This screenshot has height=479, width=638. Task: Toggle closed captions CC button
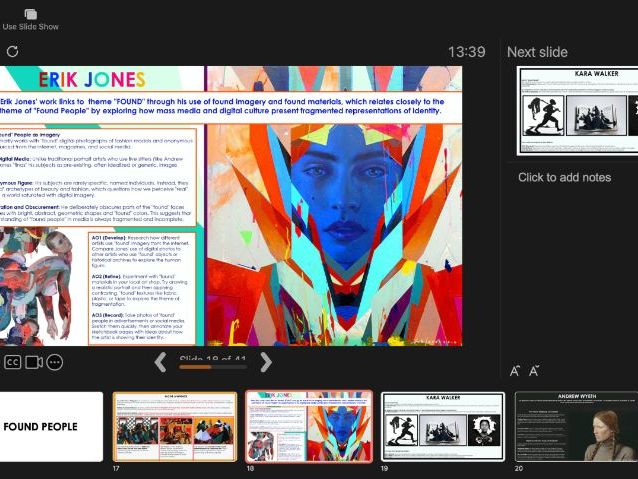point(13,362)
